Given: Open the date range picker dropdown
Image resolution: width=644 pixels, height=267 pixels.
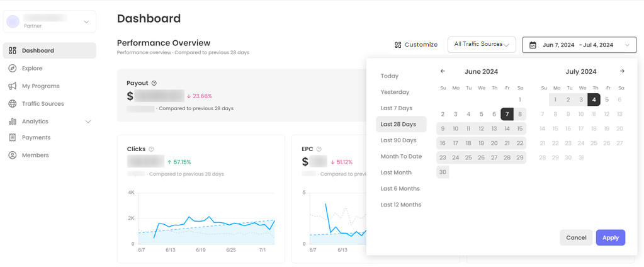Looking at the screenshot, I should pyautogui.click(x=578, y=45).
